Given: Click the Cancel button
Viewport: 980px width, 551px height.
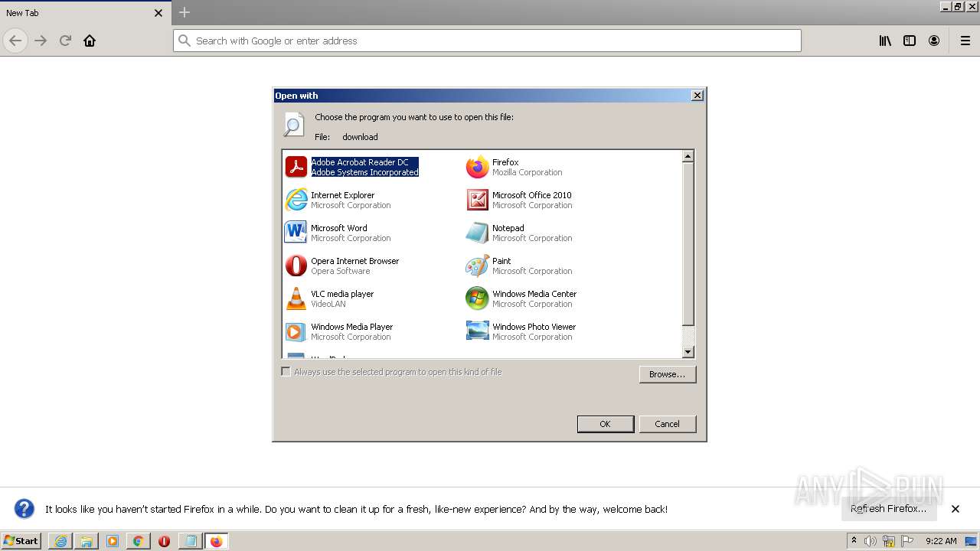Looking at the screenshot, I should coord(668,424).
